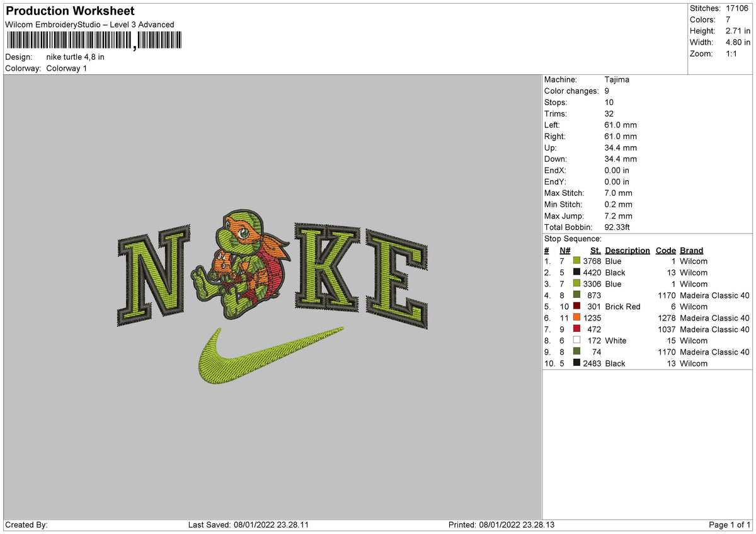This screenshot has height=534, width=756.
Task: Select the Blue thread swatch for stop 1
Action: click(x=576, y=261)
